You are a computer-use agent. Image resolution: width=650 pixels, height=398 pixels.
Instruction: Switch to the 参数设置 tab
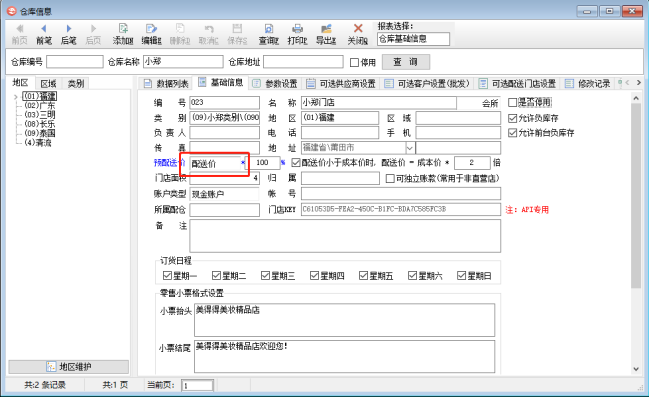pos(275,84)
